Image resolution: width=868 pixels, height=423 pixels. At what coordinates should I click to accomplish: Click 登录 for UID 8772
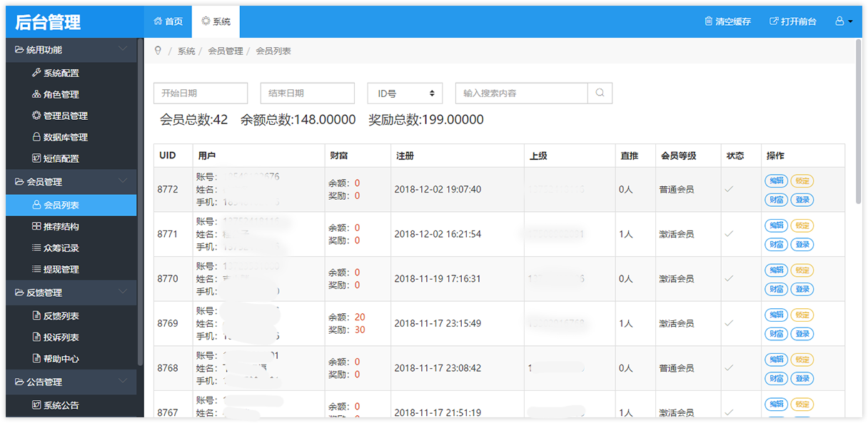coord(802,200)
